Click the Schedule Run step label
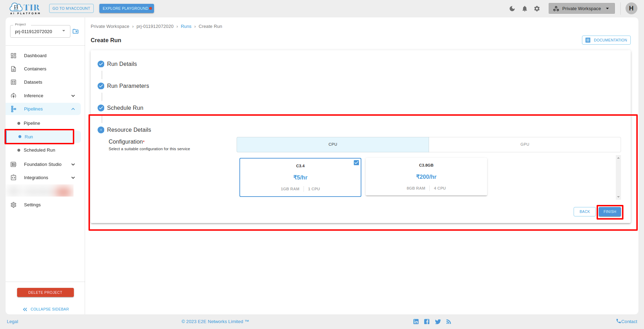This screenshot has width=644, height=329. click(125, 108)
